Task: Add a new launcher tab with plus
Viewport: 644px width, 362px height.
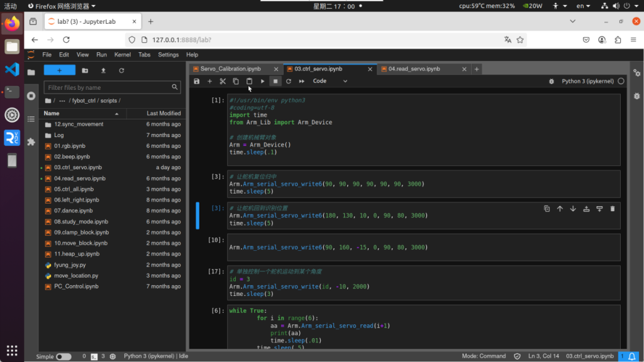Action: [477, 69]
